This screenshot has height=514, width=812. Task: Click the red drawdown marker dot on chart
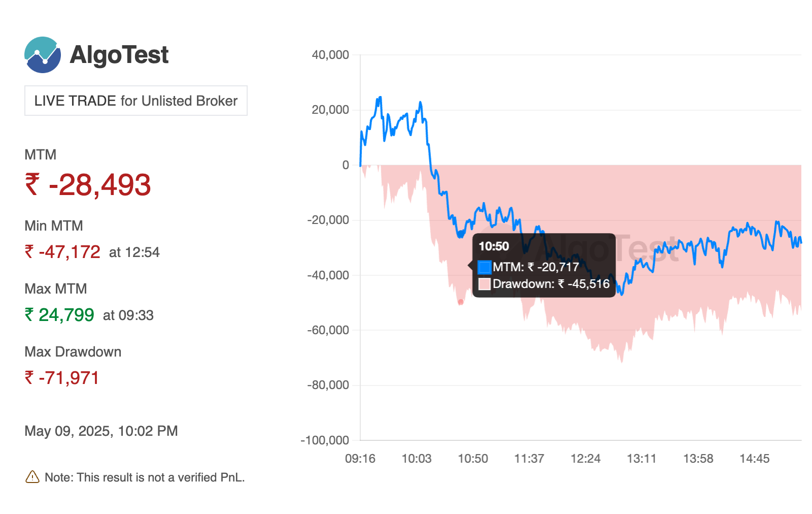[x=461, y=302]
